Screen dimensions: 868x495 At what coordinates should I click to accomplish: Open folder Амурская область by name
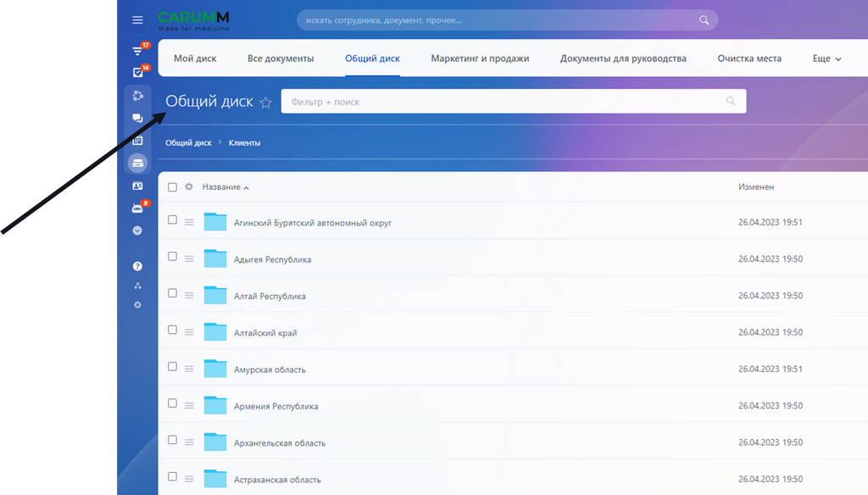pos(270,370)
